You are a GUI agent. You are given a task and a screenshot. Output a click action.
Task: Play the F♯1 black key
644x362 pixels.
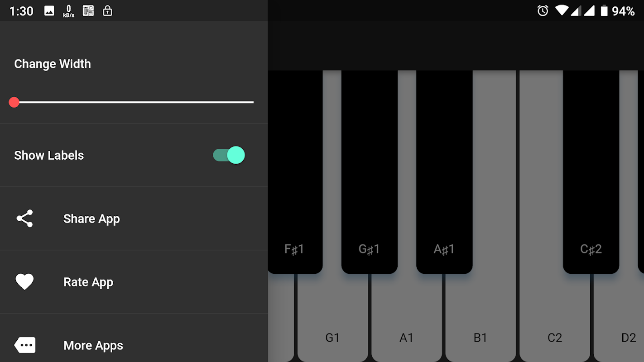pos(295,172)
